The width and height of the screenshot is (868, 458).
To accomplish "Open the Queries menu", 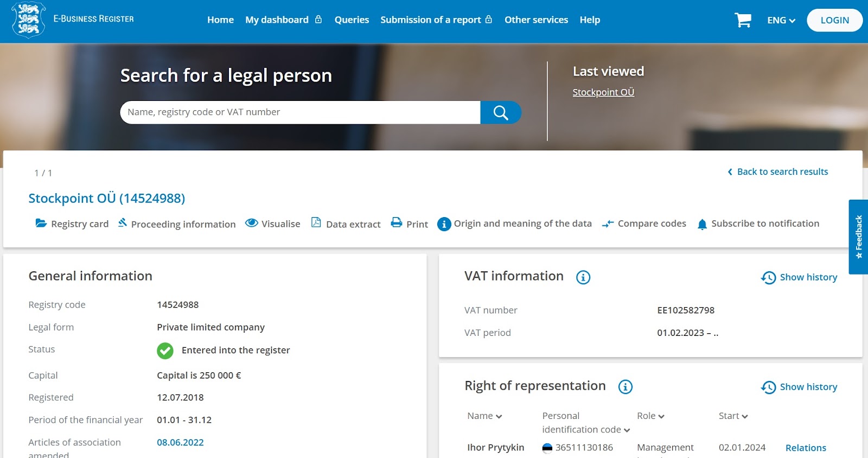I will (352, 20).
